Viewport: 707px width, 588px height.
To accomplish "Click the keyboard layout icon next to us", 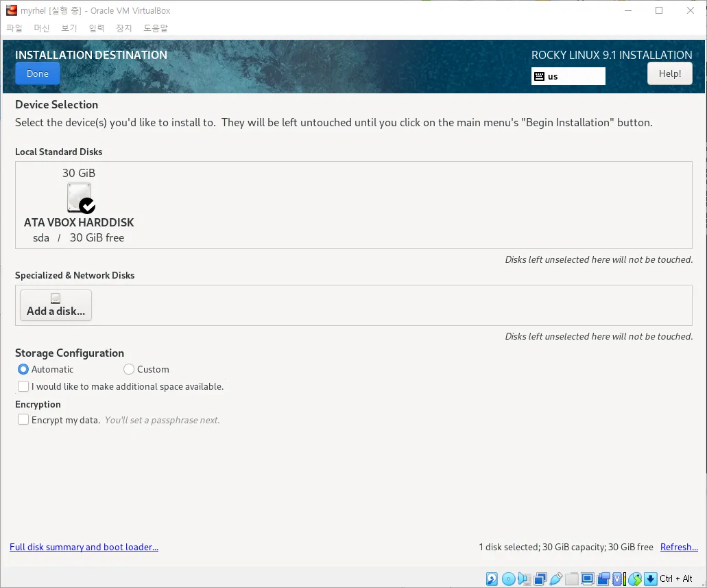I will coord(539,76).
